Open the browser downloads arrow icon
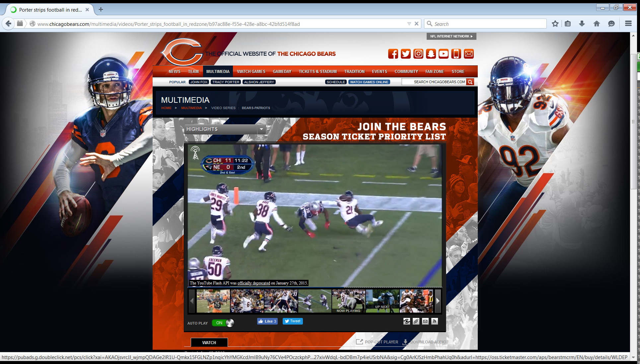 [x=582, y=24]
